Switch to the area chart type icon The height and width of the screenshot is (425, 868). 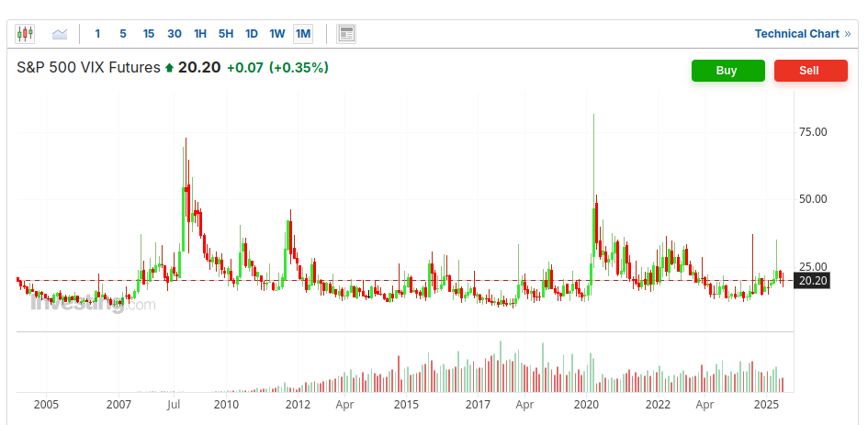(x=59, y=34)
